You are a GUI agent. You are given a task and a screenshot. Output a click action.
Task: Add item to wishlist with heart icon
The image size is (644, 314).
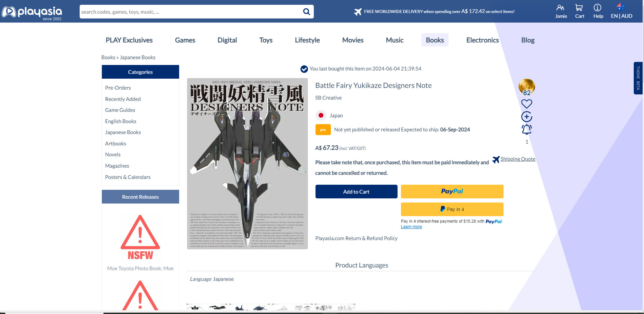tap(527, 104)
